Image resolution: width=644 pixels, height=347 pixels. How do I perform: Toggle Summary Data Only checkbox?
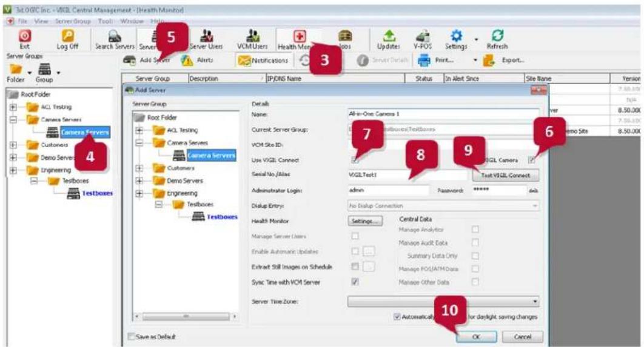point(475,256)
